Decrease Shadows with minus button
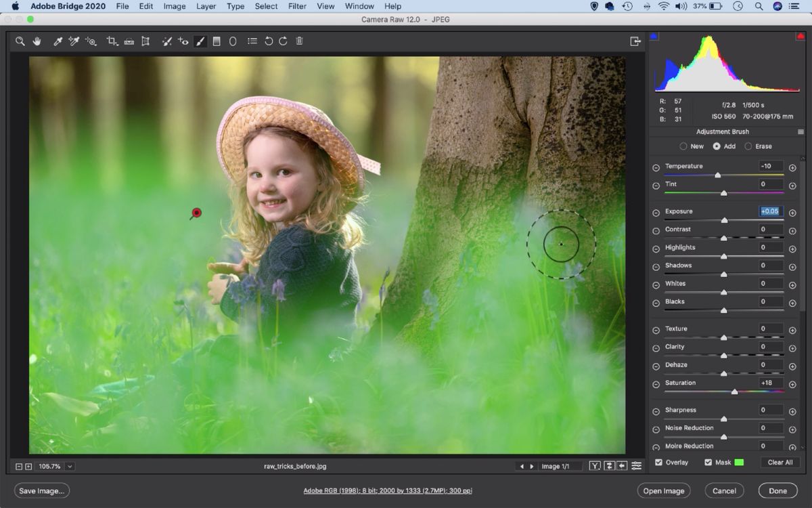Viewport: 812px width, 508px height. [656, 267]
